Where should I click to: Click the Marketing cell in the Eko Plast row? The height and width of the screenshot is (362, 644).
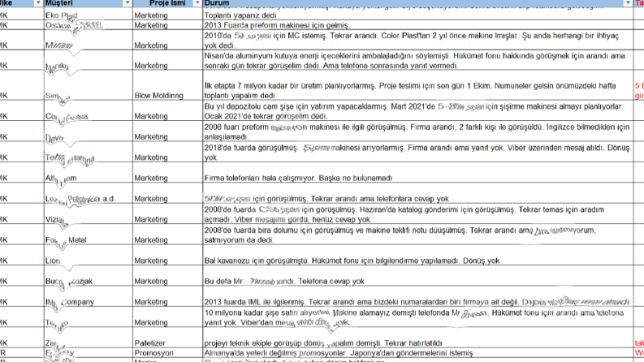[167, 15]
